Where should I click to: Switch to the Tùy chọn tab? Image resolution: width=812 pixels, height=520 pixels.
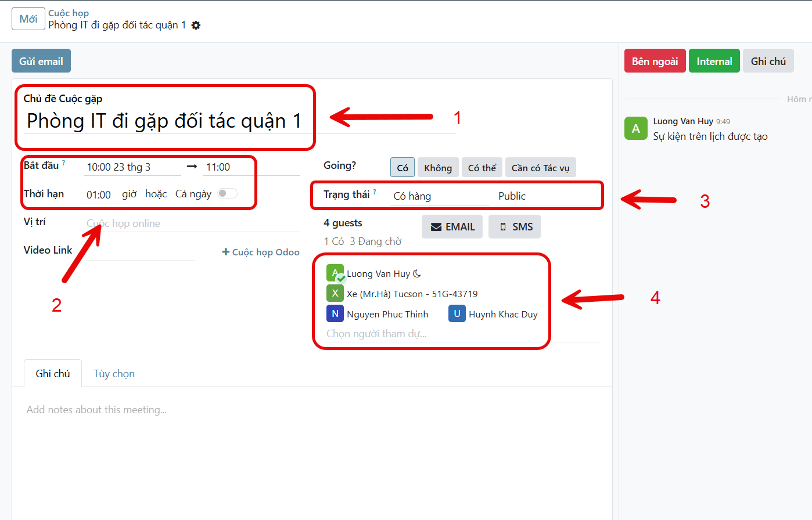(x=114, y=374)
